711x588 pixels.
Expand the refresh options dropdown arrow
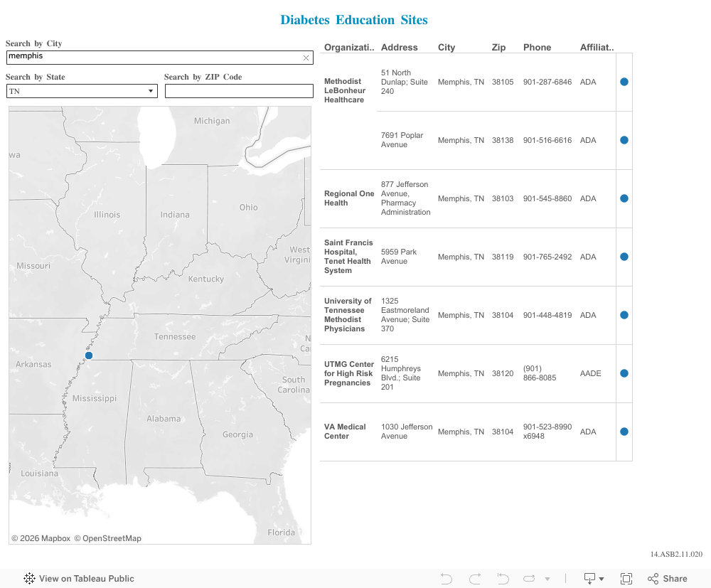(547, 579)
